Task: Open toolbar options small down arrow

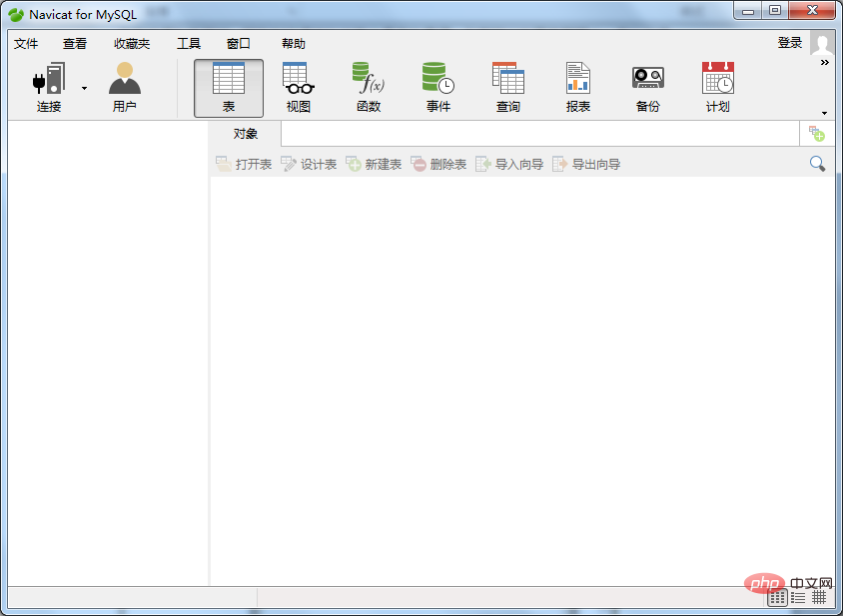Action: [x=824, y=113]
